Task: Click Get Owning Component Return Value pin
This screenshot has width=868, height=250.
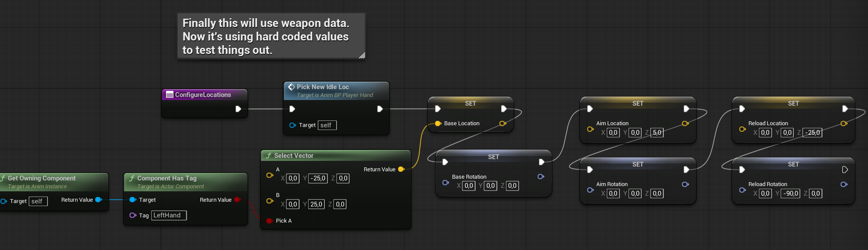Action: click(x=98, y=200)
